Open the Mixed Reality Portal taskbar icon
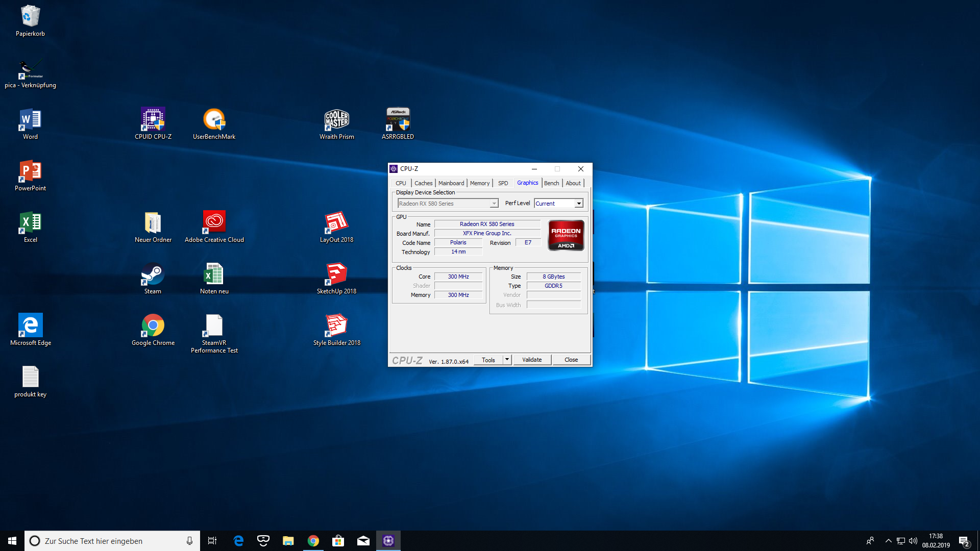The width and height of the screenshot is (980, 551). [x=263, y=541]
